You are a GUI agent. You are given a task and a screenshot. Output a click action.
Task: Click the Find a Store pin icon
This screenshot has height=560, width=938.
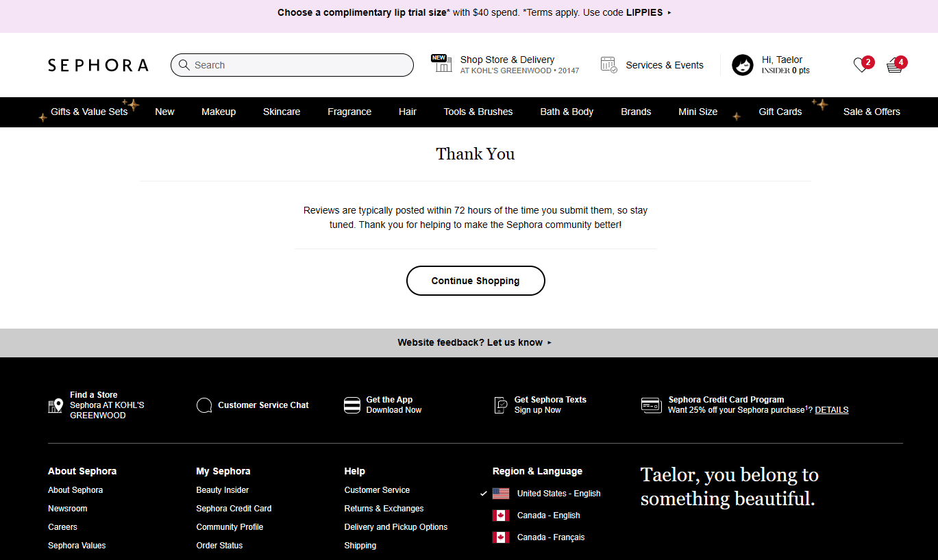tap(55, 405)
